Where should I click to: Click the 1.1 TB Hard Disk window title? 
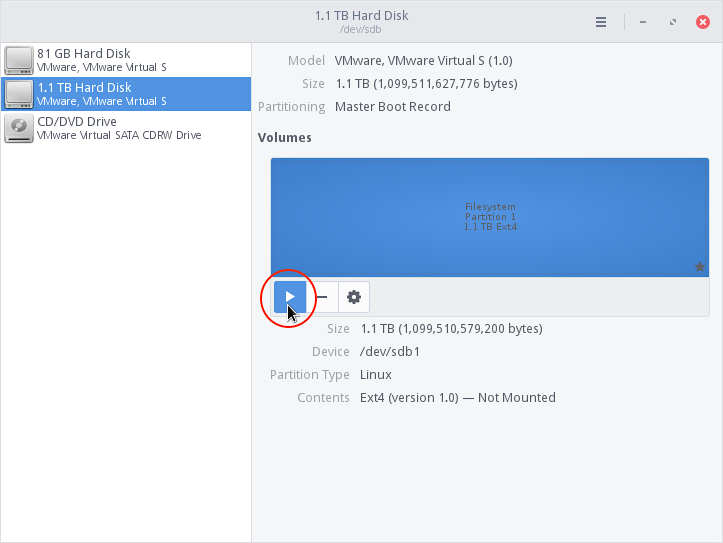[x=361, y=16]
